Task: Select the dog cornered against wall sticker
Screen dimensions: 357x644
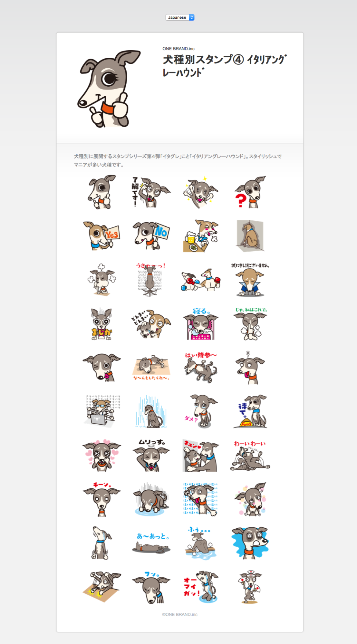Action: pos(250,235)
